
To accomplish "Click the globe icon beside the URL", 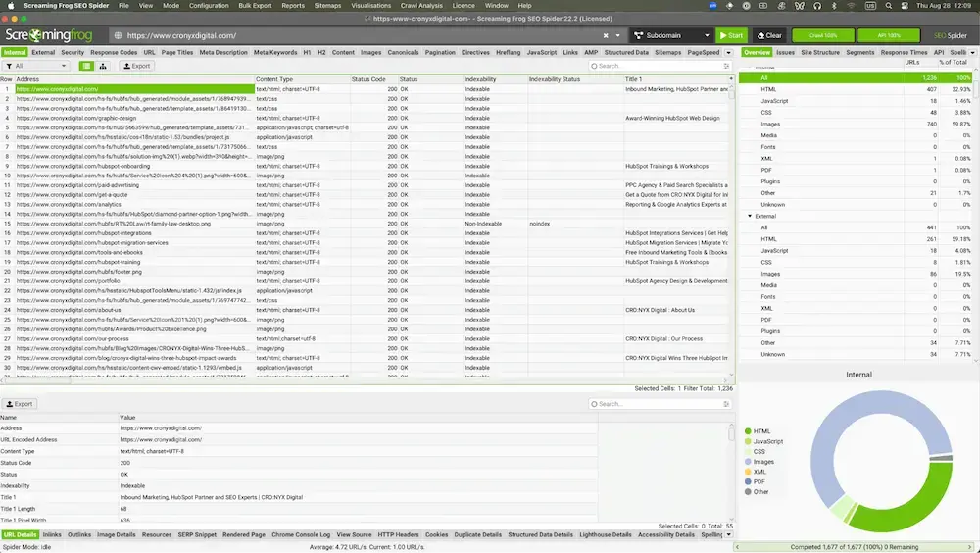I will click(118, 35).
